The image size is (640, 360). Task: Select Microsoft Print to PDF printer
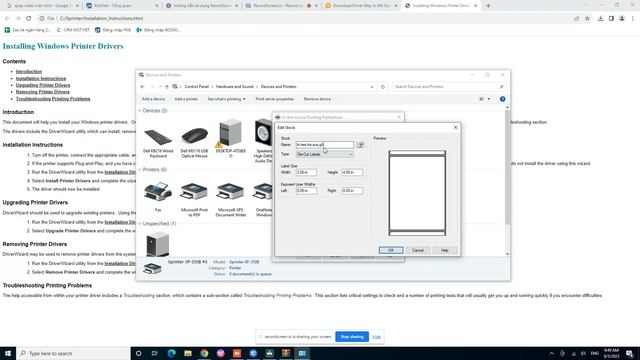(194, 199)
